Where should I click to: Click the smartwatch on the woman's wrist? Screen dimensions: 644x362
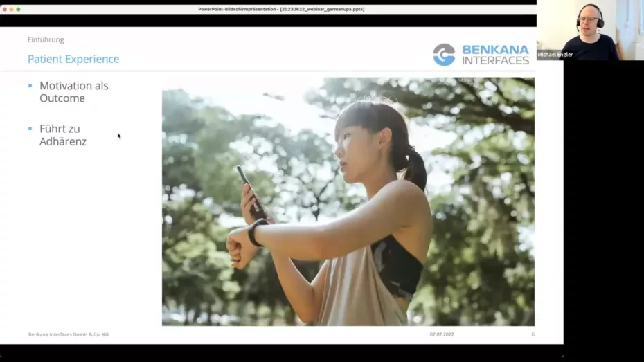tap(256, 232)
